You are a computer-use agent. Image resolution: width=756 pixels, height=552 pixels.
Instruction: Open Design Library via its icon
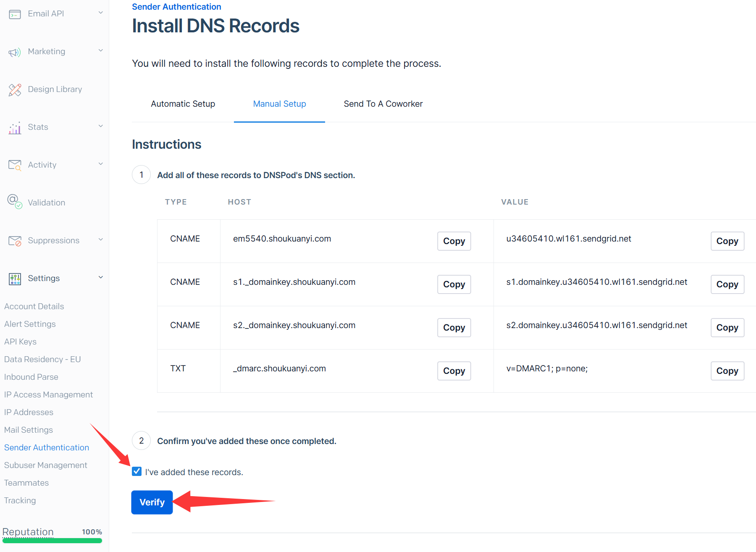tap(15, 89)
